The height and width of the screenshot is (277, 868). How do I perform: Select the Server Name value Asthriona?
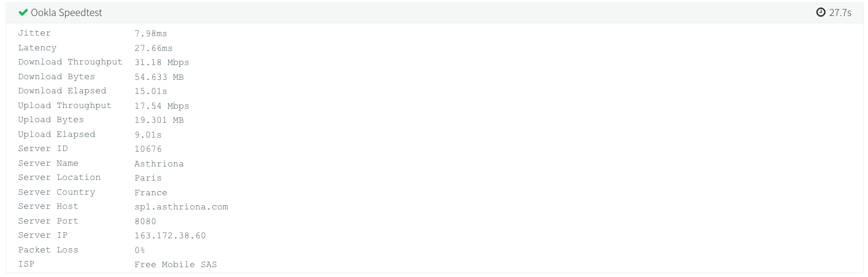[x=159, y=163]
